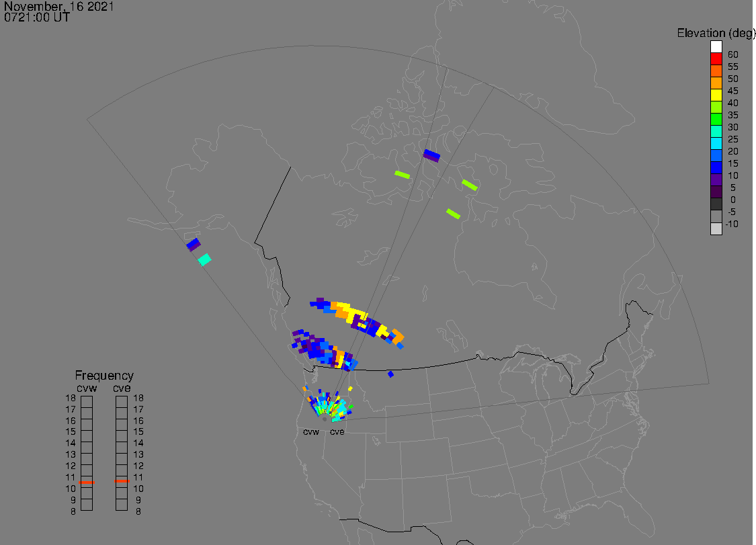The image size is (756, 545).
Task: Select the yellow elevation legend swatch
Action: 716,95
